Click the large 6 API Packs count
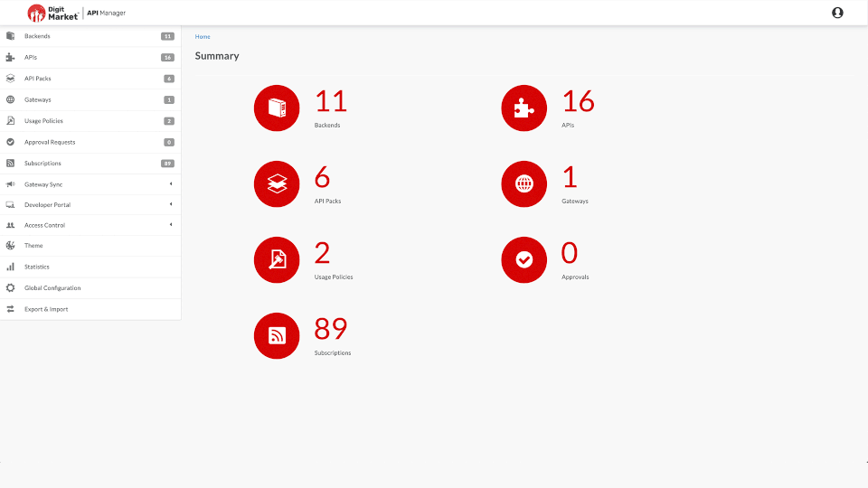Viewport: 868px width, 488px height. tap(322, 177)
